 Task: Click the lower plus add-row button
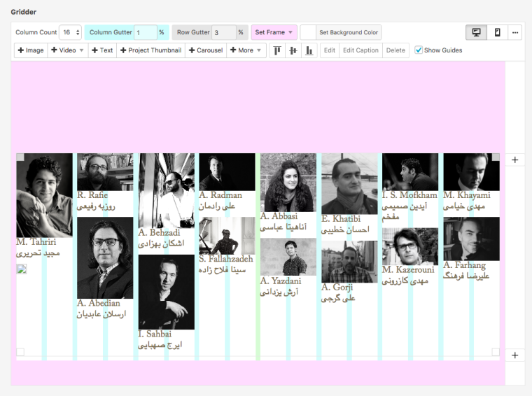tap(514, 355)
